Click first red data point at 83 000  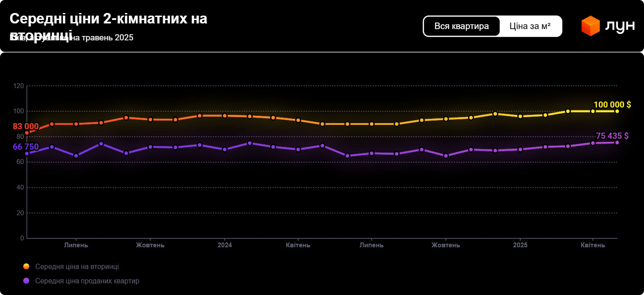(27, 133)
